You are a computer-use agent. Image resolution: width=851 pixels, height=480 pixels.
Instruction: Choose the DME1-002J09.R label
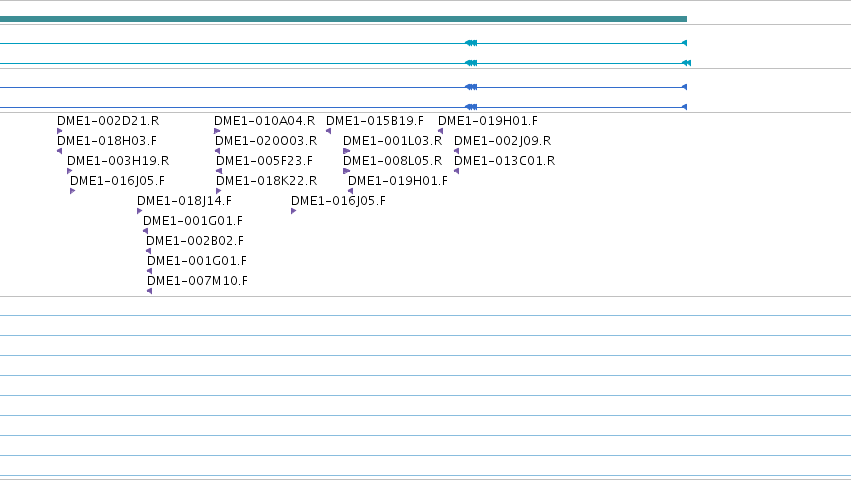(503, 141)
